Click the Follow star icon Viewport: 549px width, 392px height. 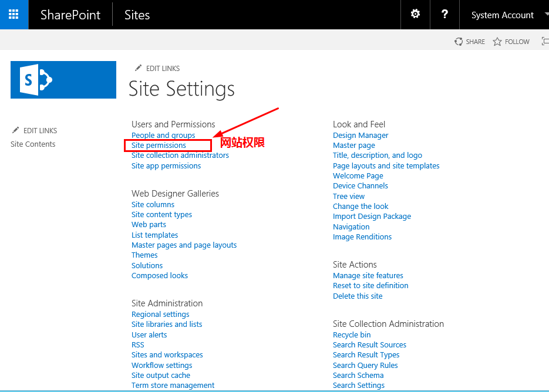pos(497,42)
